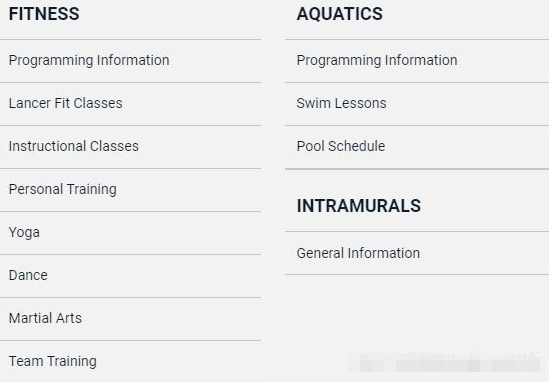Go to Instructional Classes

point(74,146)
